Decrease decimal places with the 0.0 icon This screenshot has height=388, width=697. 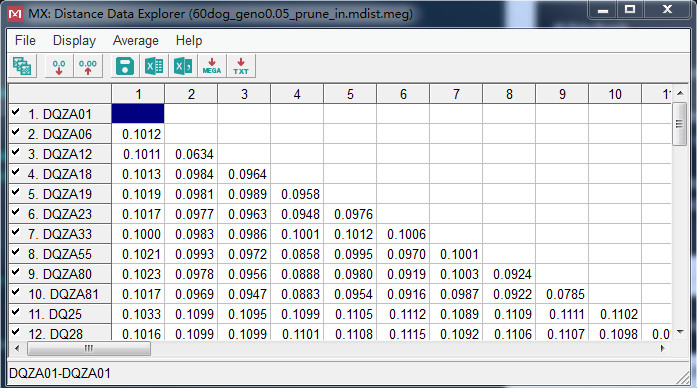[x=59, y=66]
